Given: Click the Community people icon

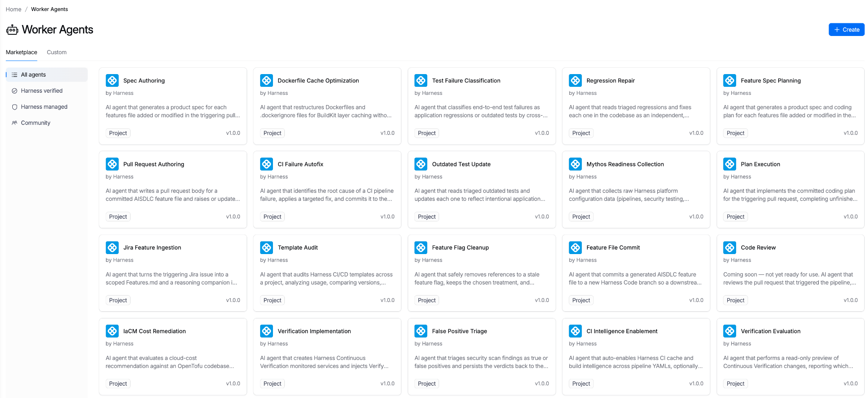Looking at the screenshot, I should point(14,123).
